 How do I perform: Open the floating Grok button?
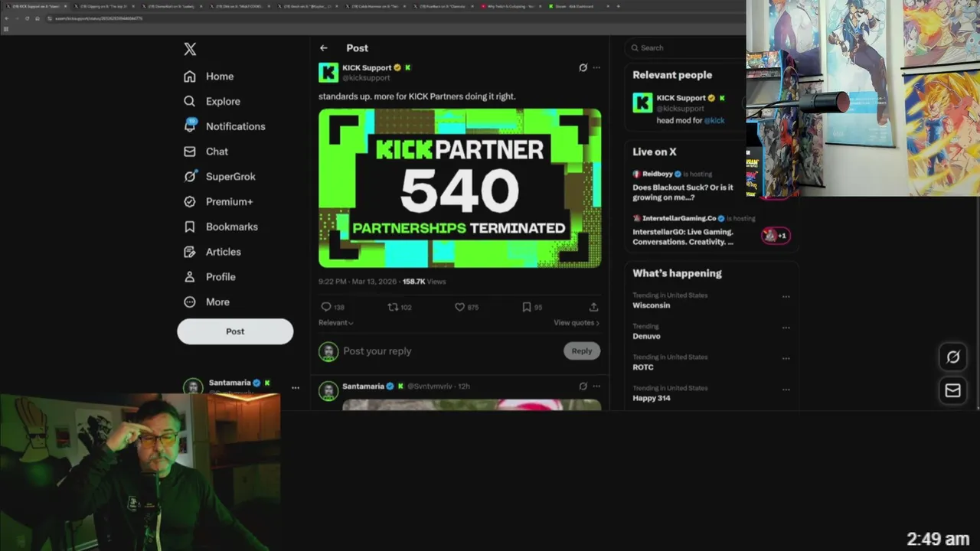[x=952, y=357]
